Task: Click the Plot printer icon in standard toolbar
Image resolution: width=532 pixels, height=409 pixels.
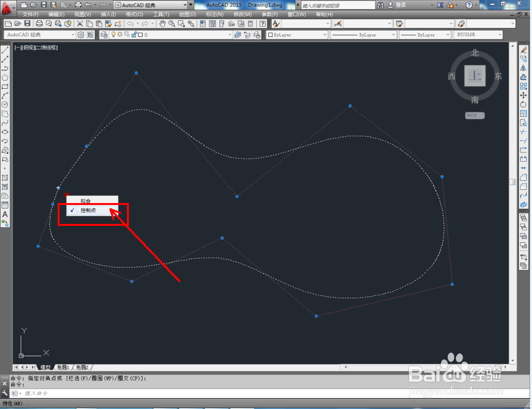Action: [x=39, y=24]
